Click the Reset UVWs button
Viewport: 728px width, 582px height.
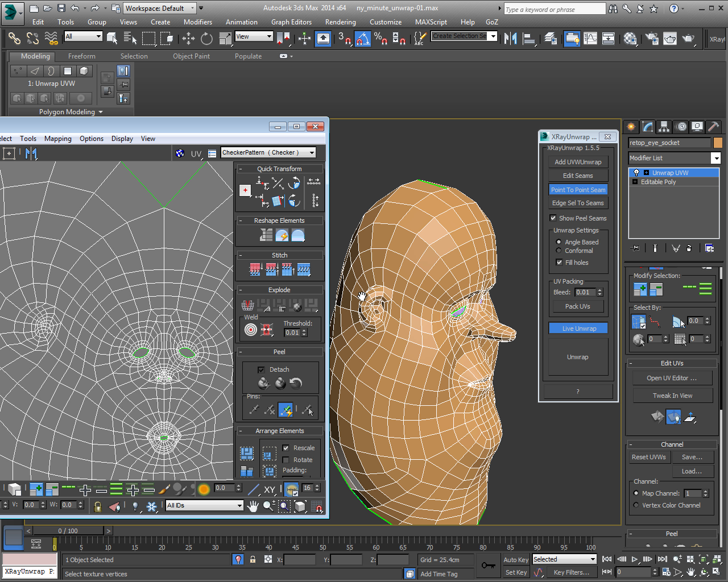click(x=649, y=457)
